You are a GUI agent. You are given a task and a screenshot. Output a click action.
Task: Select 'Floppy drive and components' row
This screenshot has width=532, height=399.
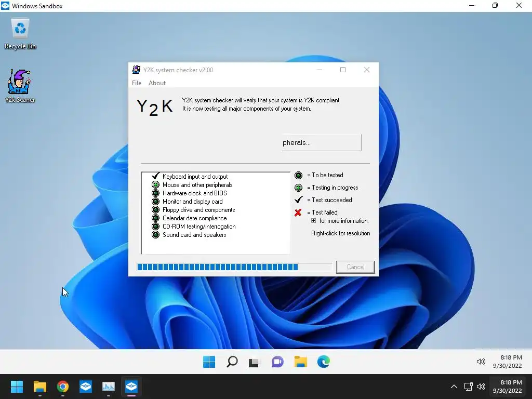[x=198, y=210]
